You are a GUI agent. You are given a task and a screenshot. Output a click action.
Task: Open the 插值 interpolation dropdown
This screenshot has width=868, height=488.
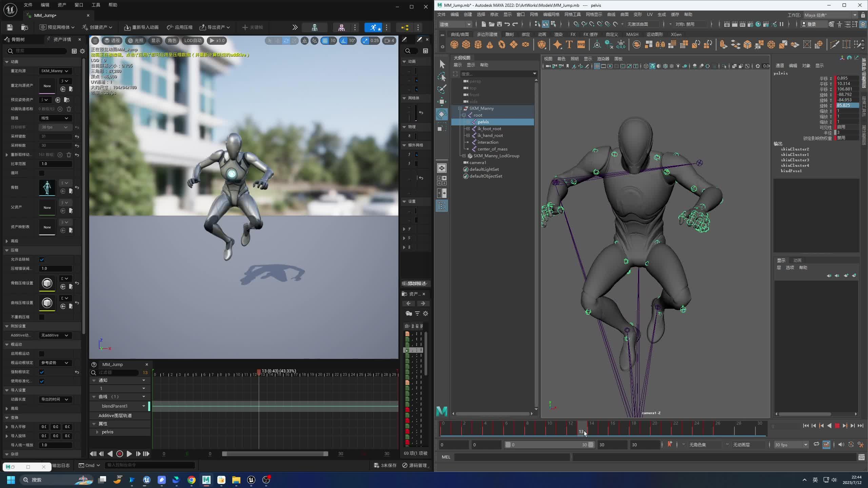click(x=55, y=118)
